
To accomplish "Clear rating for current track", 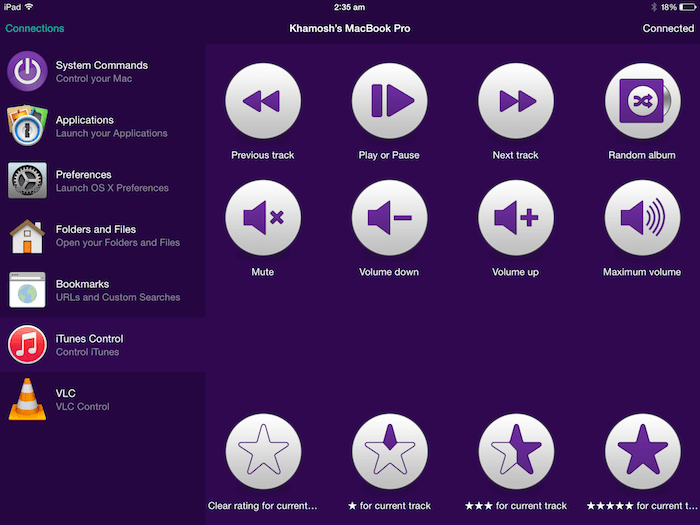I will coord(264,451).
